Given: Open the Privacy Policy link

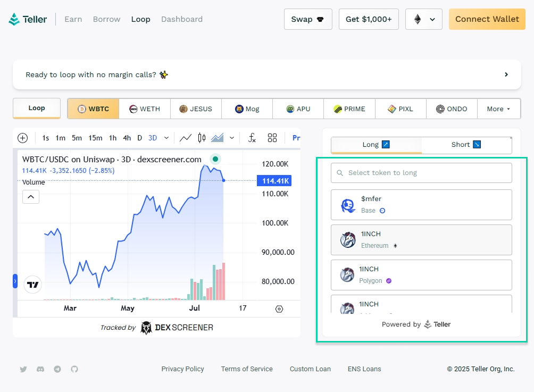Looking at the screenshot, I should 182,369.
